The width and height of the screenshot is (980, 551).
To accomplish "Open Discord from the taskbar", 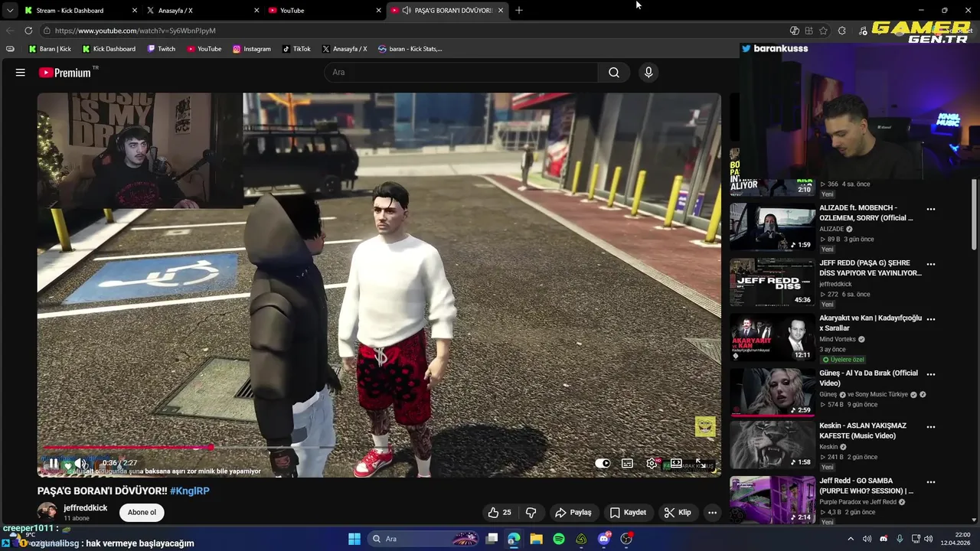I will tap(604, 539).
